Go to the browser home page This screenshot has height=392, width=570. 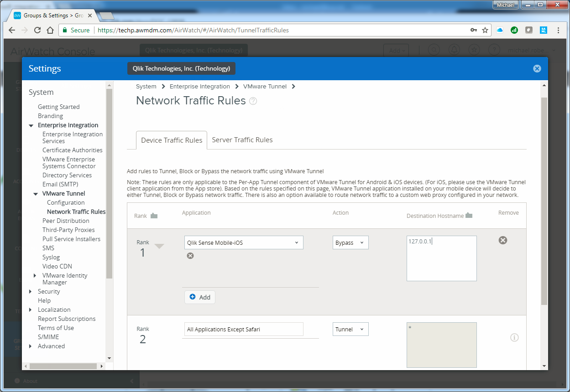pyautogui.click(x=51, y=30)
